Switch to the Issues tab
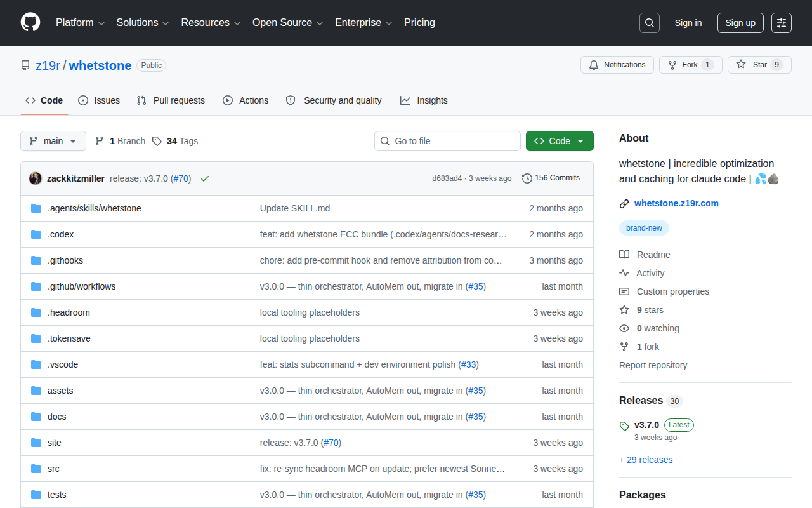 coord(99,100)
